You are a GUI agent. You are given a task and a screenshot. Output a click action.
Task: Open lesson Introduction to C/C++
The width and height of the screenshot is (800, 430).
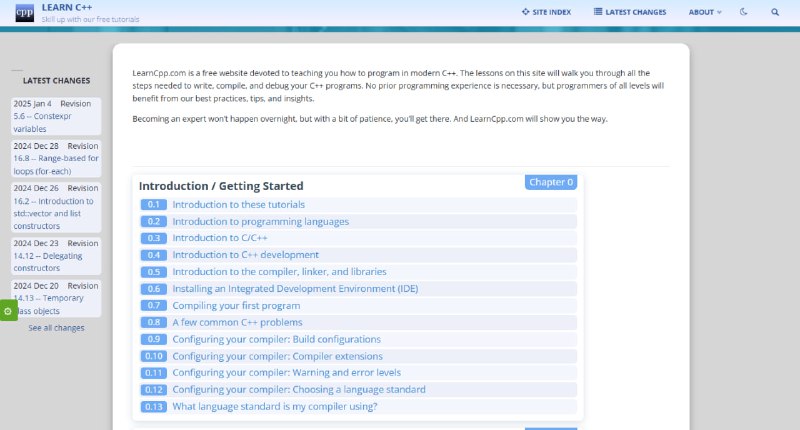tap(219, 238)
